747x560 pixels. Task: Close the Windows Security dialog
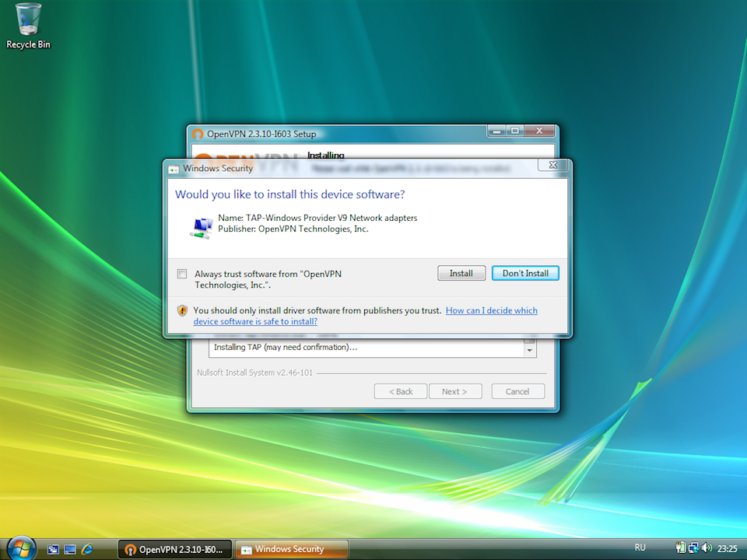[552, 165]
